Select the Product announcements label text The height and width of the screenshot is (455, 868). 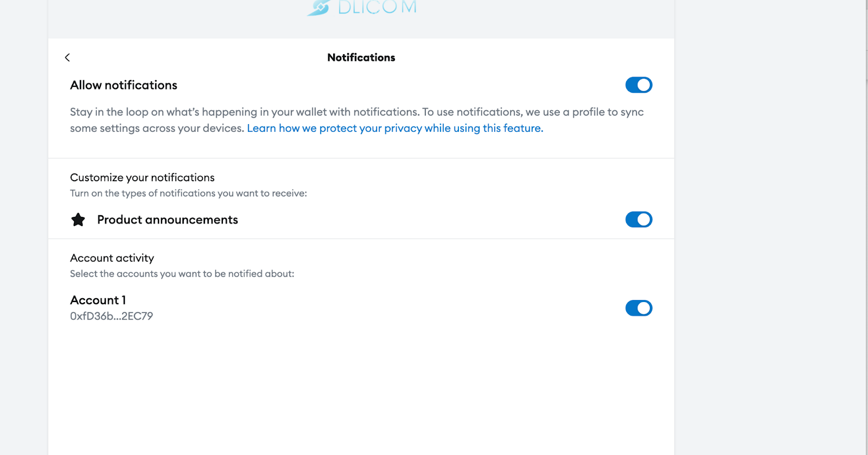click(x=167, y=220)
